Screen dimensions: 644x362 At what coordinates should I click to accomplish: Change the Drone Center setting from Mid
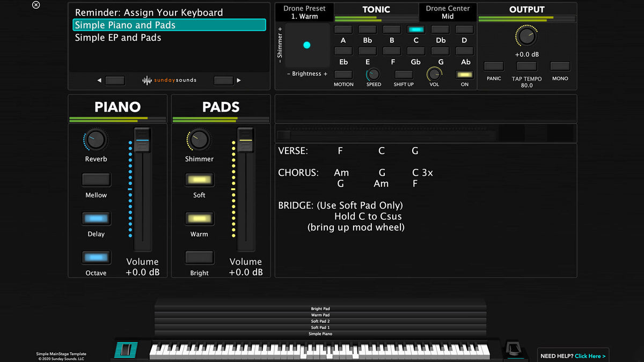pyautogui.click(x=448, y=12)
